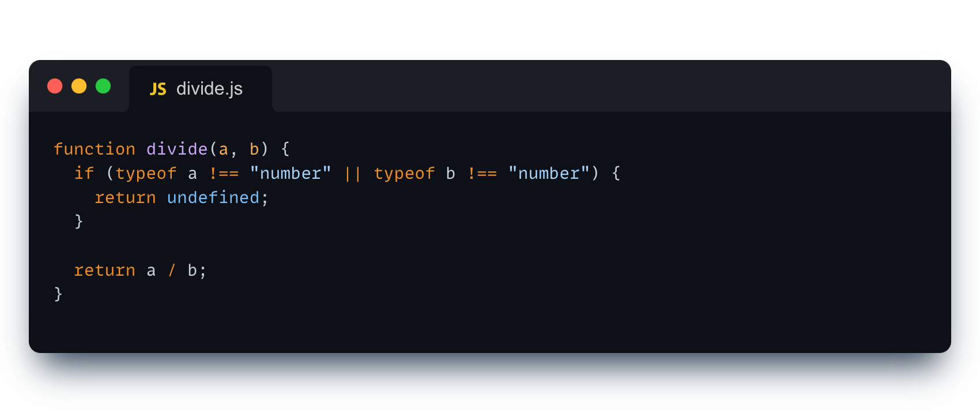Click the 'divide' function name

pyautogui.click(x=176, y=149)
